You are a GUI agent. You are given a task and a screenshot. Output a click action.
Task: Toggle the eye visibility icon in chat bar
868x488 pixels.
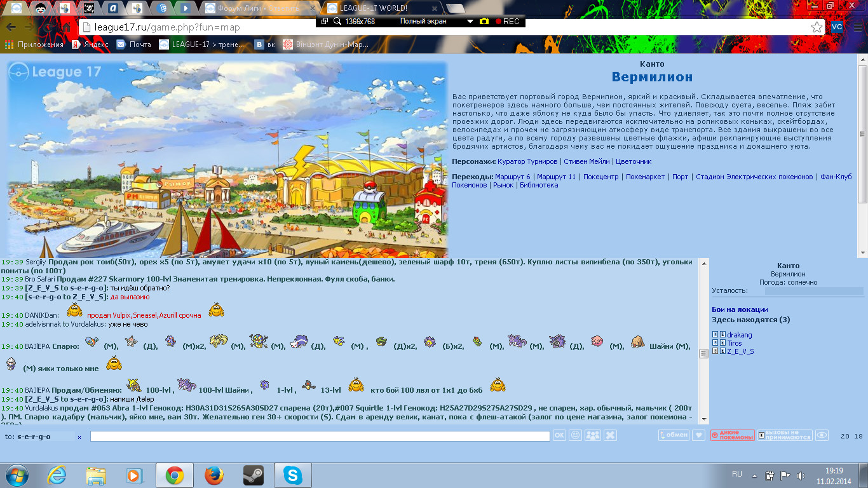click(x=822, y=435)
